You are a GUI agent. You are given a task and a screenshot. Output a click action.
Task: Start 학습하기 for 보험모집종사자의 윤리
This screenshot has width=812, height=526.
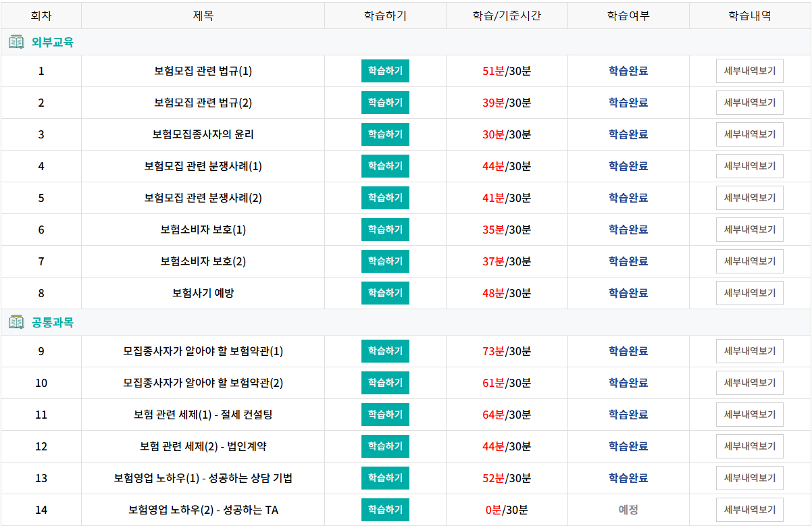385,134
